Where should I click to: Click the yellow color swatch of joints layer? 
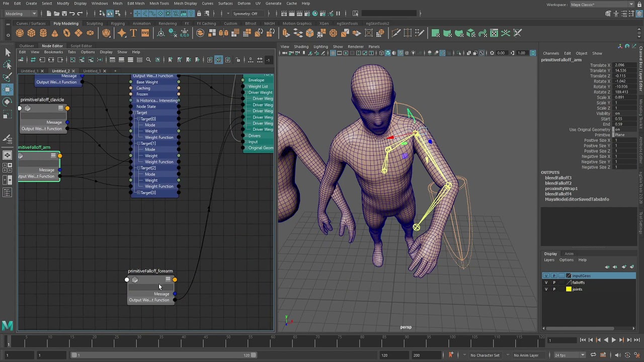569,289
